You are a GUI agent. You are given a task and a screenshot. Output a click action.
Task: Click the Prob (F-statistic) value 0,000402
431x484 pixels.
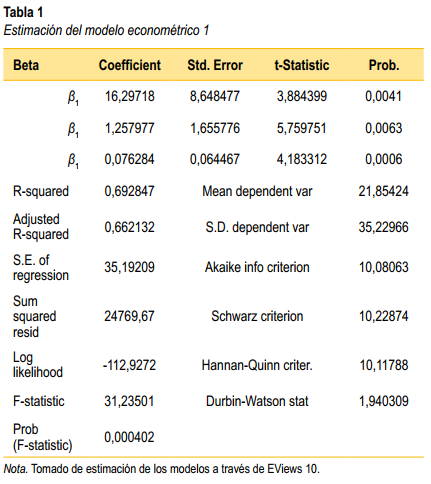coord(129,437)
